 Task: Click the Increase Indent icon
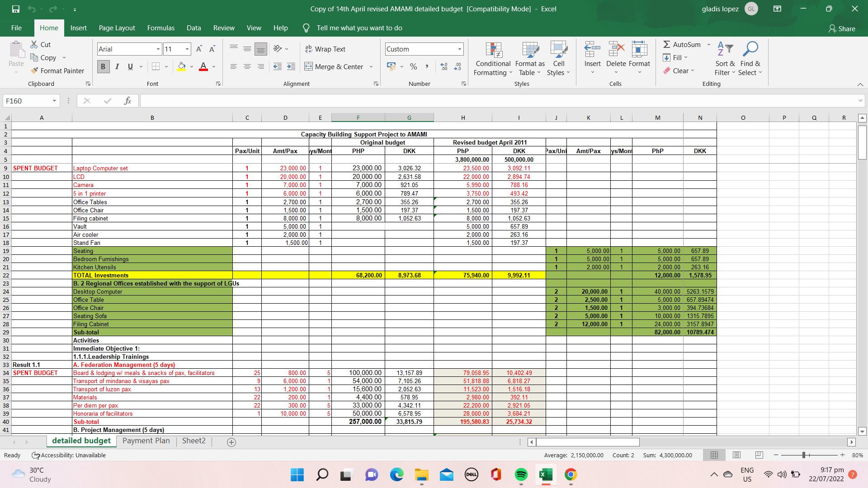coord(291,66)
